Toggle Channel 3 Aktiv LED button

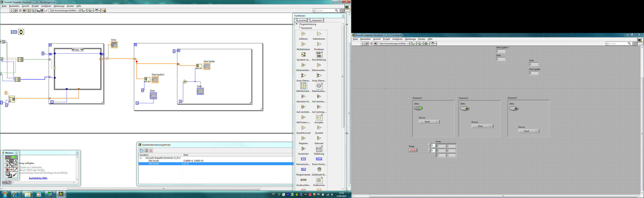[x=514, y=109]
